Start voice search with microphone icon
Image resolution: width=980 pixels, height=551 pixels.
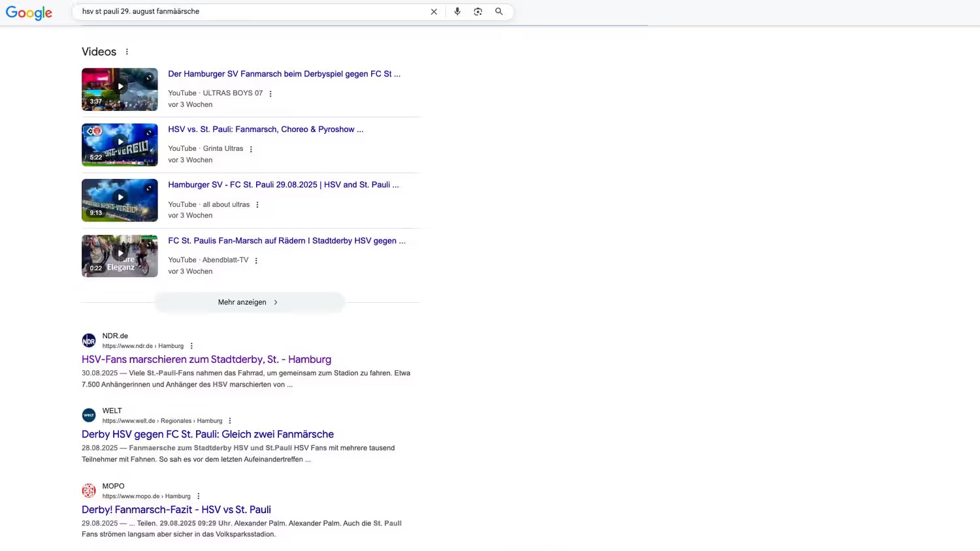457,12
